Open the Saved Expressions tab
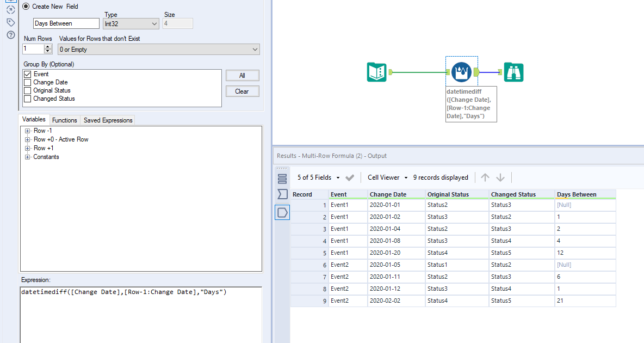Viewport: 644px width, 343px height. 107,119
